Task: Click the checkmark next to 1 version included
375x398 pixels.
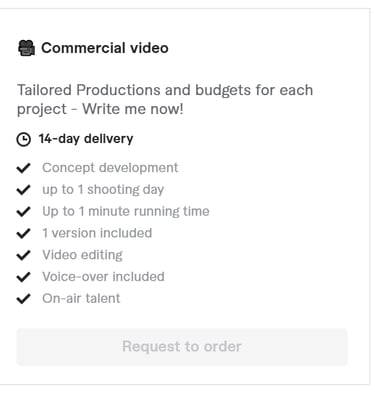Action: tap(24, 233)
